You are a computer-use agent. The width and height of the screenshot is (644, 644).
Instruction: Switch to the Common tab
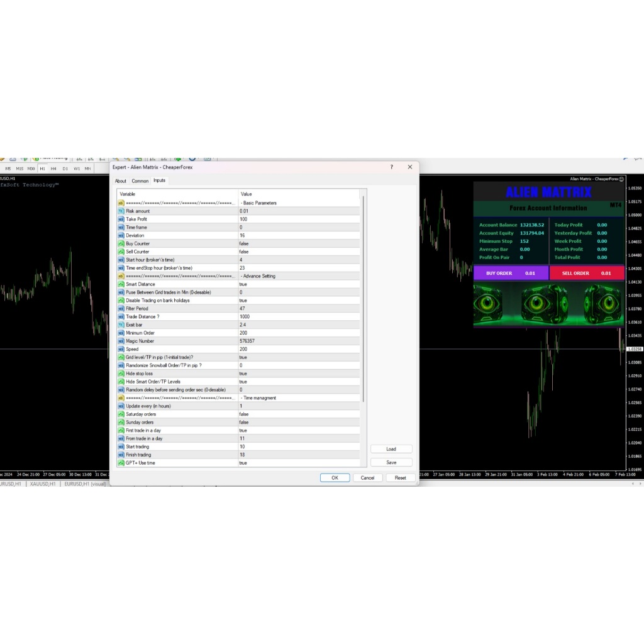click(140, 181)
